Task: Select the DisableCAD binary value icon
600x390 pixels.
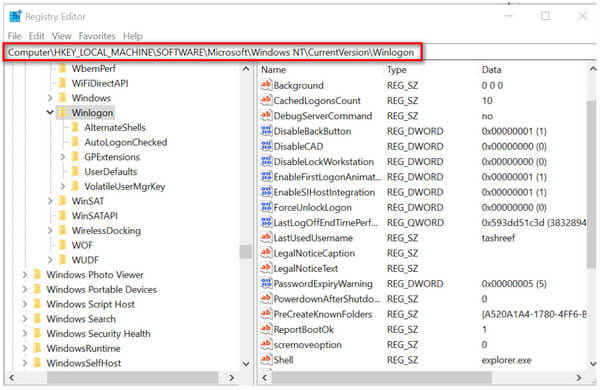Action: (x=266, y=146)
